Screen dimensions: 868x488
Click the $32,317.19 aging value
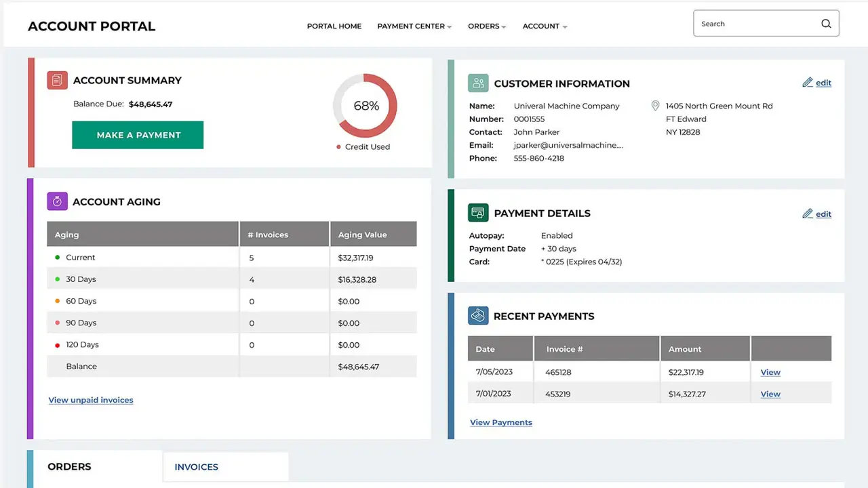355,258
